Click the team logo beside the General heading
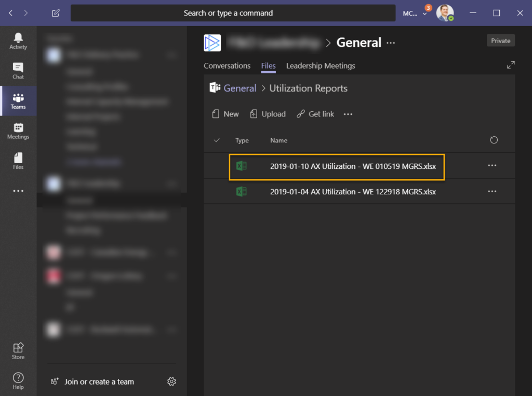Screen dimensions: 532x396 [x=212, y=43]
